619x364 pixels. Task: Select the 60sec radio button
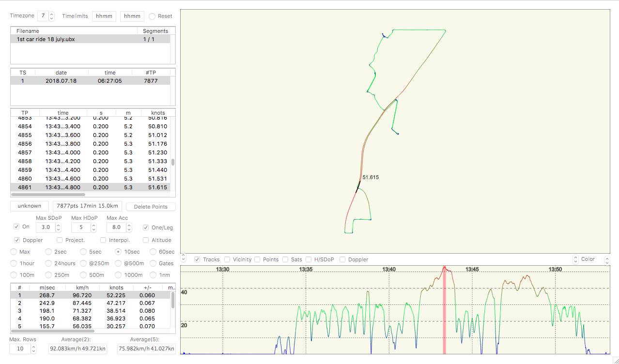point(154,252)
